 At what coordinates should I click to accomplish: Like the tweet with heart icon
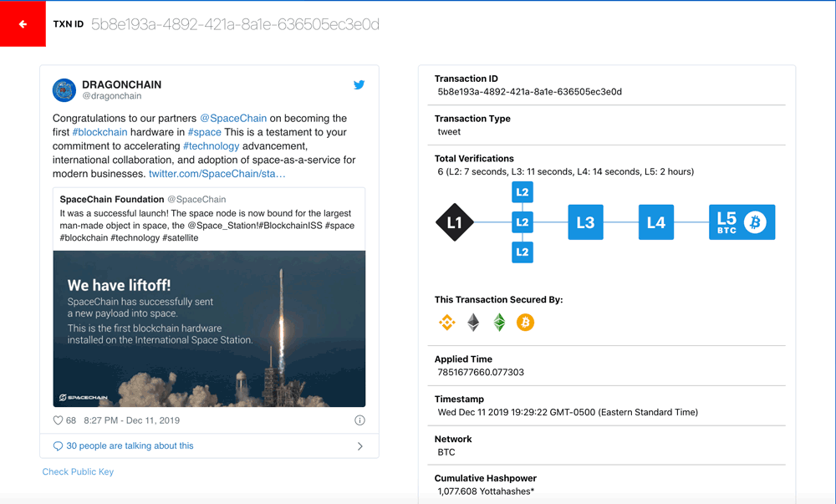pos(59,420)
